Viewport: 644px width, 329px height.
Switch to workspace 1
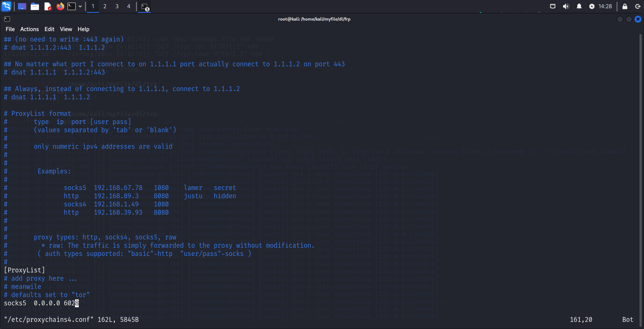[x=93, y=6]
